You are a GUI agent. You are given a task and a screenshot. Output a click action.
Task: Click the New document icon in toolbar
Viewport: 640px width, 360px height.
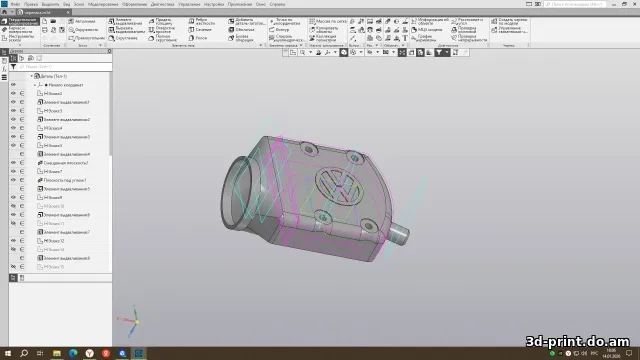point(44,21)
